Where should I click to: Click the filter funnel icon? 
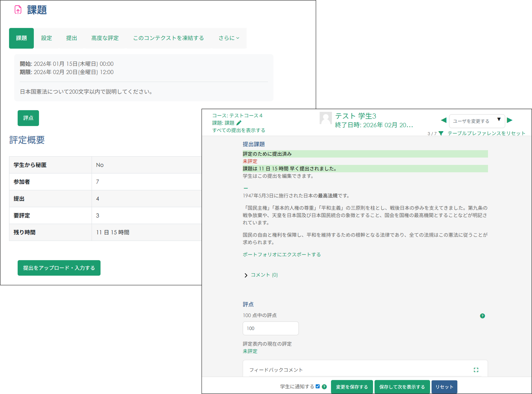[x=441, y=133]
